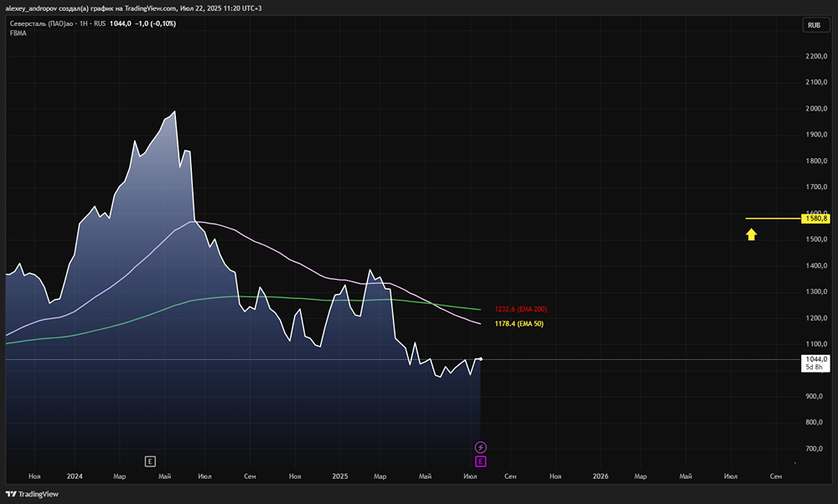Select the FBMA indicator label
The width and height of the screenshot is (838, 504).
[18, 33]
